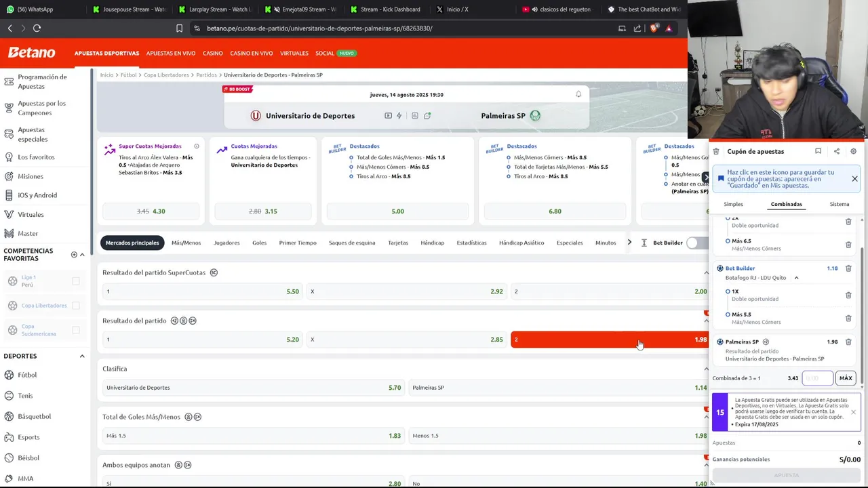The width and height of the screenshot is (868, 488).
Task: Check the Copa Libertadores checkbox
Action: [76, 306]
